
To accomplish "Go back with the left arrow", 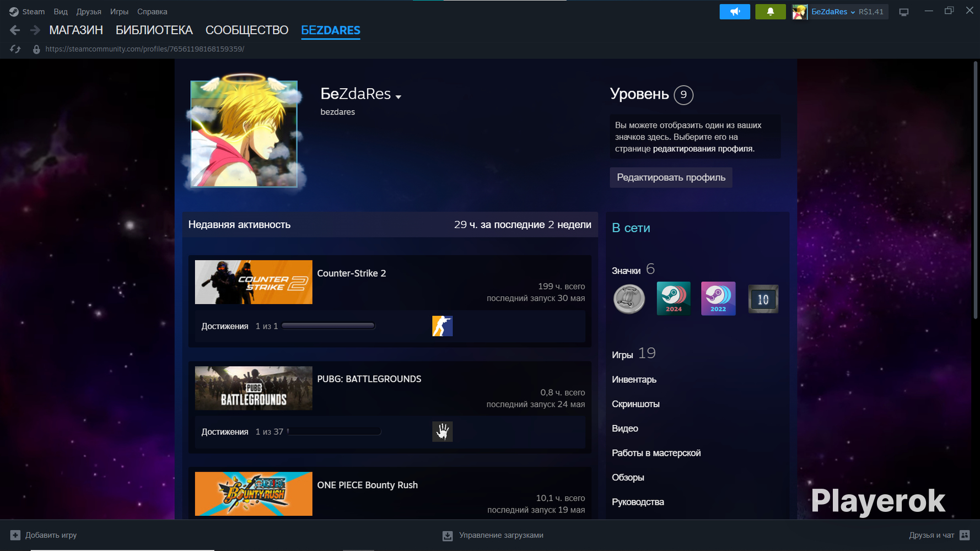I will (15, 30).
